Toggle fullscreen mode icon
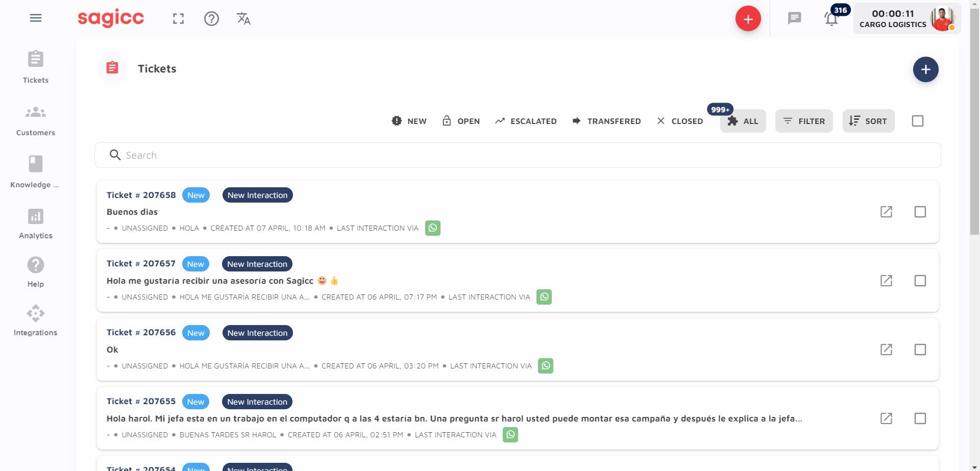 (178, 19)
